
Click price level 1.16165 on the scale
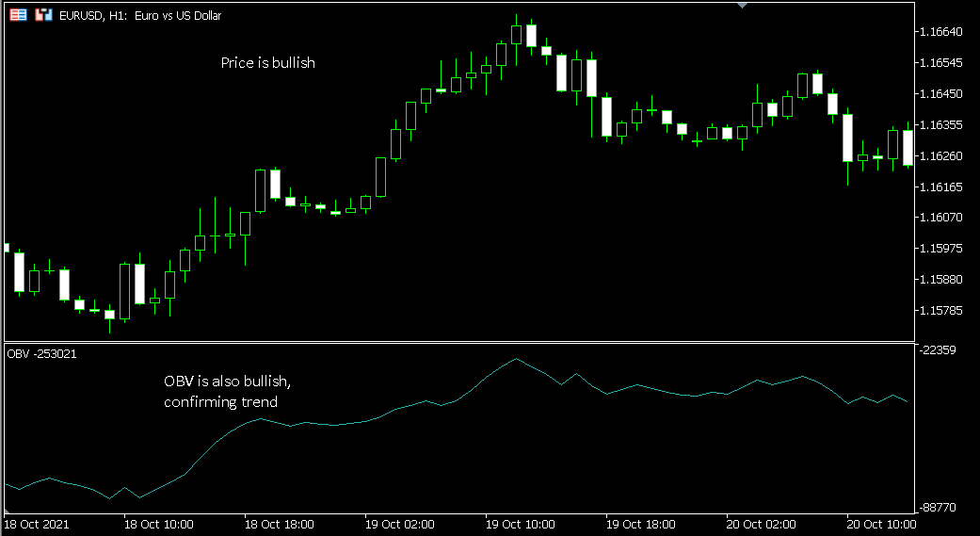942,187
